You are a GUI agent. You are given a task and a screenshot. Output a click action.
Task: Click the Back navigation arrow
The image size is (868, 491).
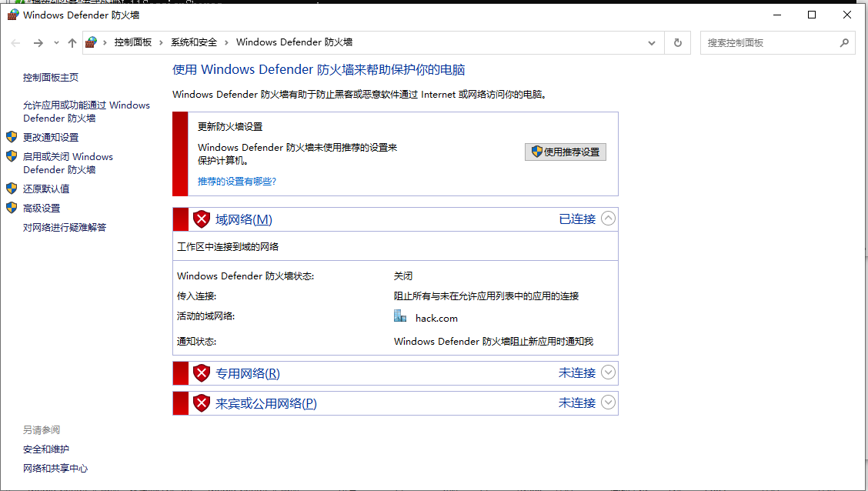coord(16,43)
